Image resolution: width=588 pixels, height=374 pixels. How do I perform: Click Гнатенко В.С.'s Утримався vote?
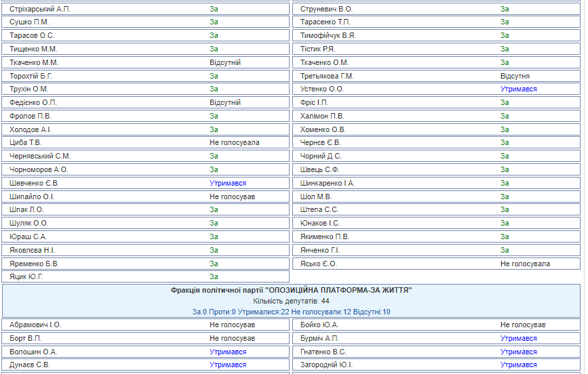[x=518, y=352]
